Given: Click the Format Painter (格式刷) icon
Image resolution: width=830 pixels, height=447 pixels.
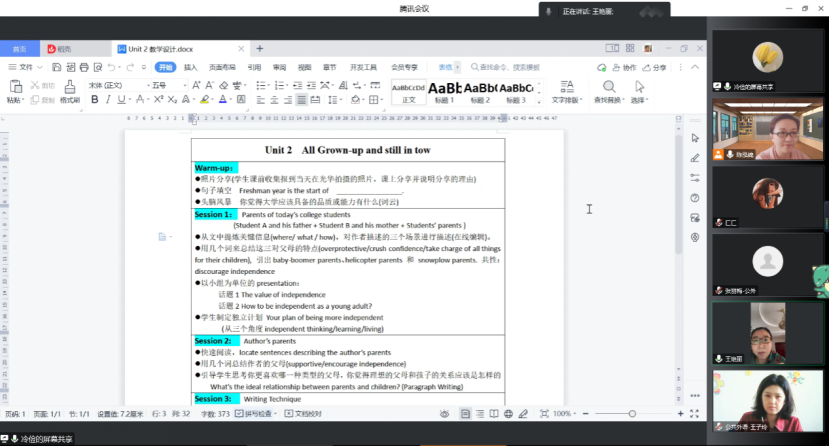Looking at the screenshot, I should tap(69, 87).
